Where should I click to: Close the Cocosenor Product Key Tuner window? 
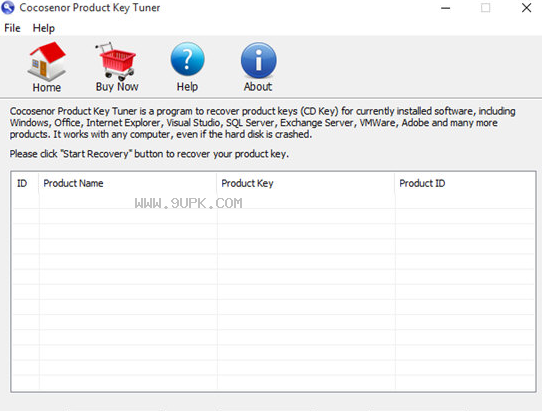pos(526,8)
